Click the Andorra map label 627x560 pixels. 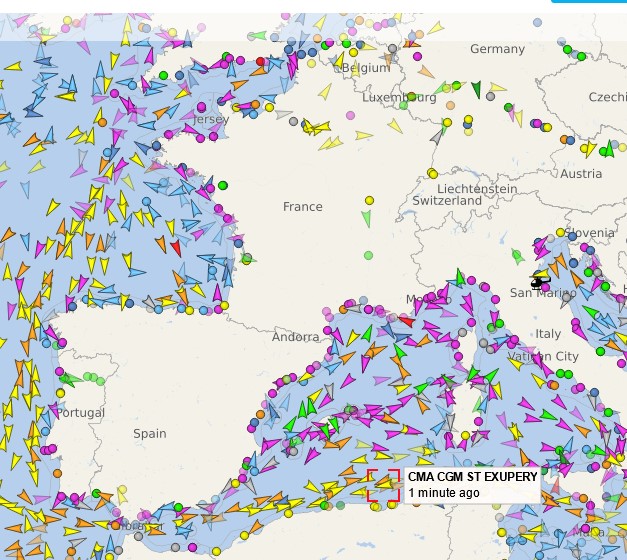[296, 337]
